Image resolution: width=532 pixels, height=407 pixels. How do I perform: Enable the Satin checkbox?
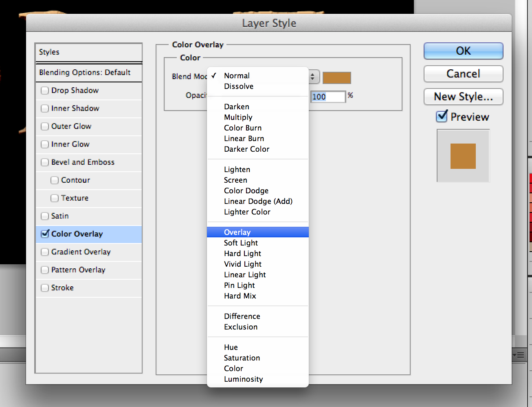(x=45, y=216)
